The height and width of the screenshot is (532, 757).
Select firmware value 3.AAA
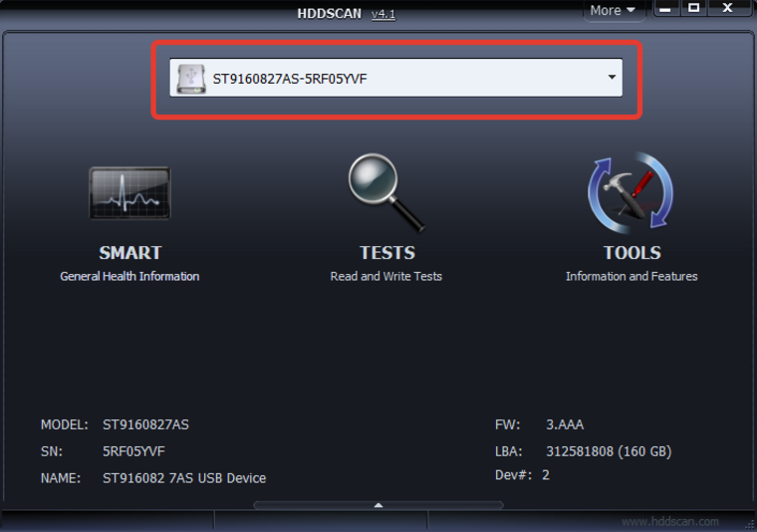tap(565, 424)
